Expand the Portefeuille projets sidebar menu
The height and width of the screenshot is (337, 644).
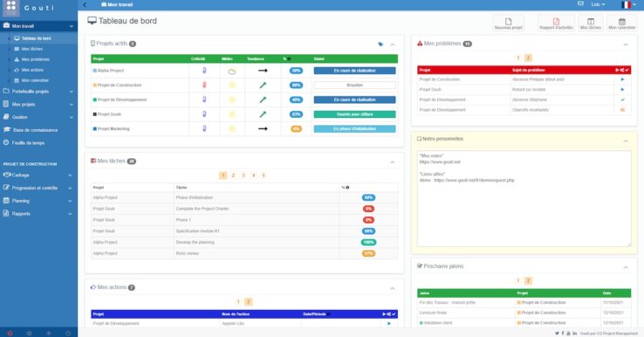(38, 92)
